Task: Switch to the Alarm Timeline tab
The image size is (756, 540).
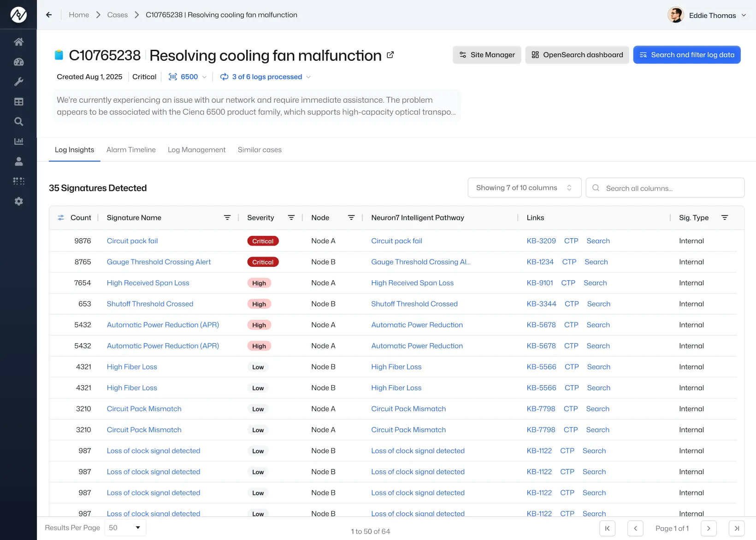Action: coord(131,150)
